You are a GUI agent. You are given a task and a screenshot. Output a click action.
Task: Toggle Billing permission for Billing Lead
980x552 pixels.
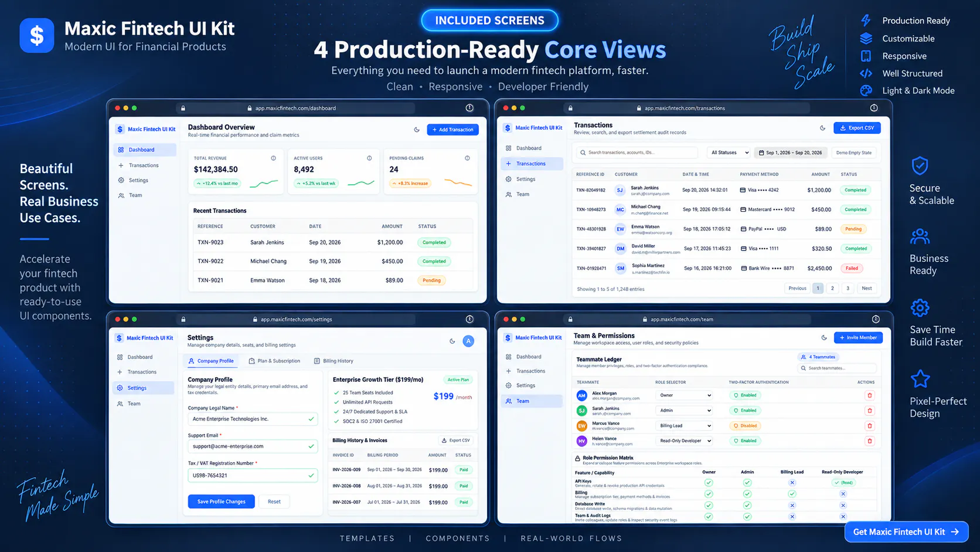point(792,494)
